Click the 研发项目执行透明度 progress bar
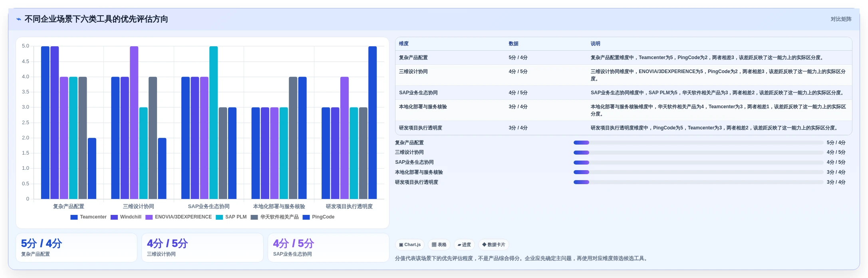 click(698, 182)
